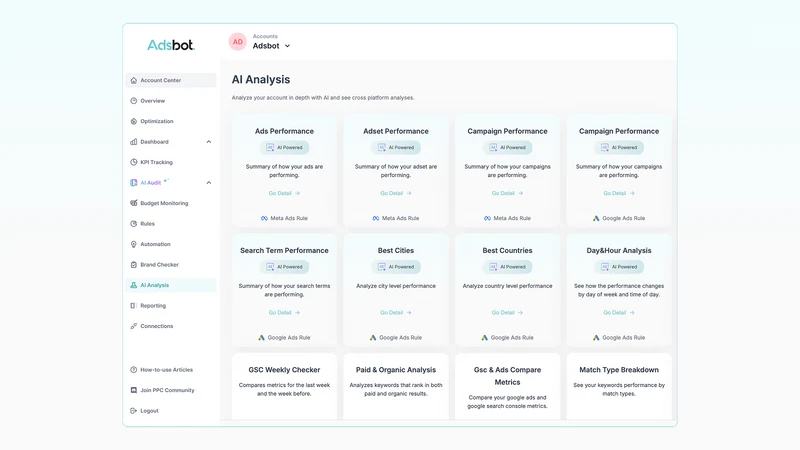The image size is (800, 450).
Task: Click Google Ads icon under Search Term Performance
Action: point(261,338)
